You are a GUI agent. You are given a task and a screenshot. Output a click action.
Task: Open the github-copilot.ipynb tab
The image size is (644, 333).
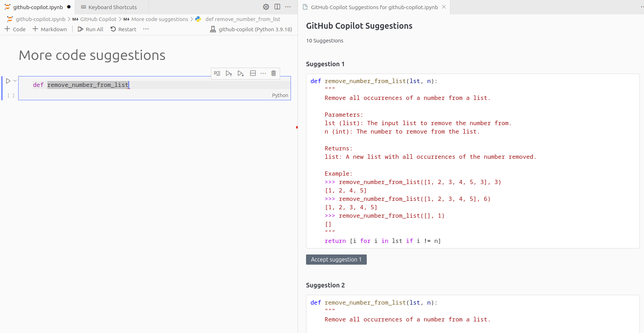[x=38, y=7]
